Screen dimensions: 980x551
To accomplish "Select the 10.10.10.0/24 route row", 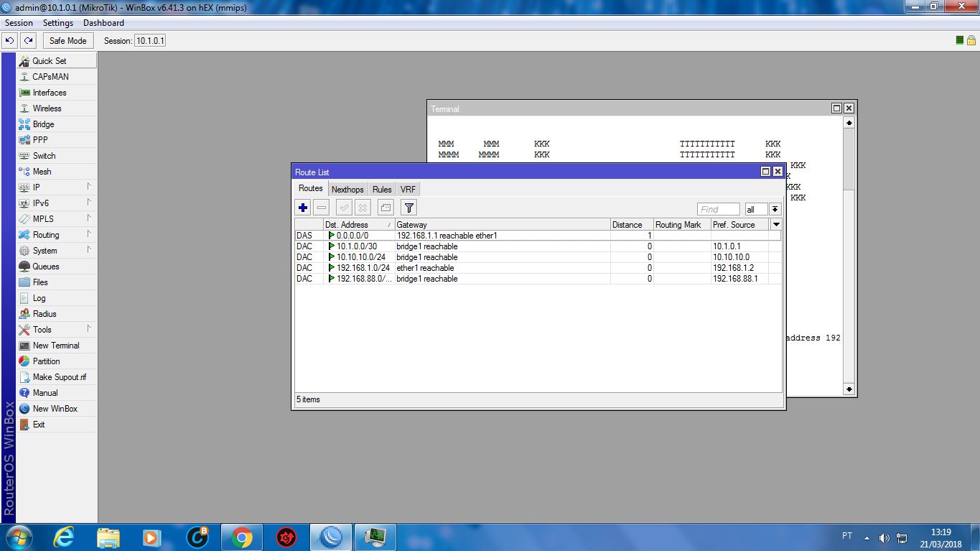I will coord(538,257).
